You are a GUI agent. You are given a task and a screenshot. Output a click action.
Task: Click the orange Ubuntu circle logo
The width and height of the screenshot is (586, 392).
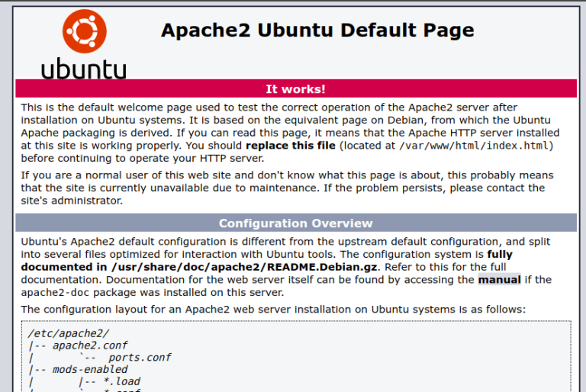[85, 31]
